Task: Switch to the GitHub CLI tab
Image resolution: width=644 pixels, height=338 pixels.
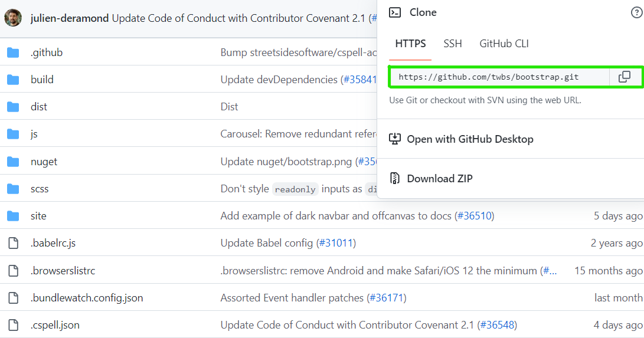Action: point(504,44)
